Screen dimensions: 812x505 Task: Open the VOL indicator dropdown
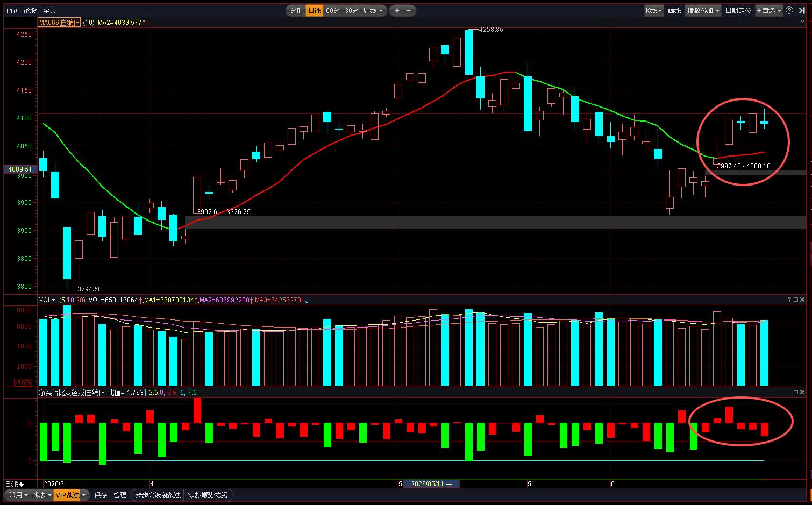[47, 300]
